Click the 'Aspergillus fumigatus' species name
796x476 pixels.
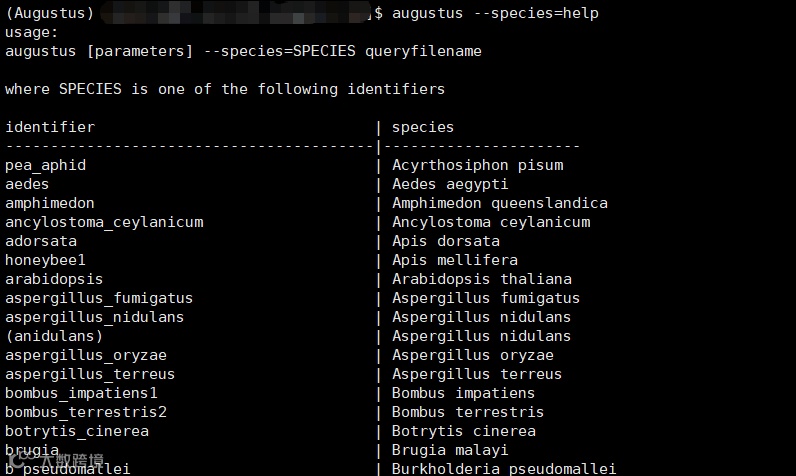486,298
